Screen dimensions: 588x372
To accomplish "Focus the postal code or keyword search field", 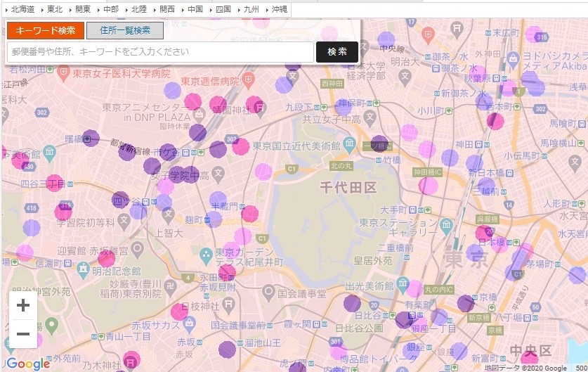I will tap(160, 51).
